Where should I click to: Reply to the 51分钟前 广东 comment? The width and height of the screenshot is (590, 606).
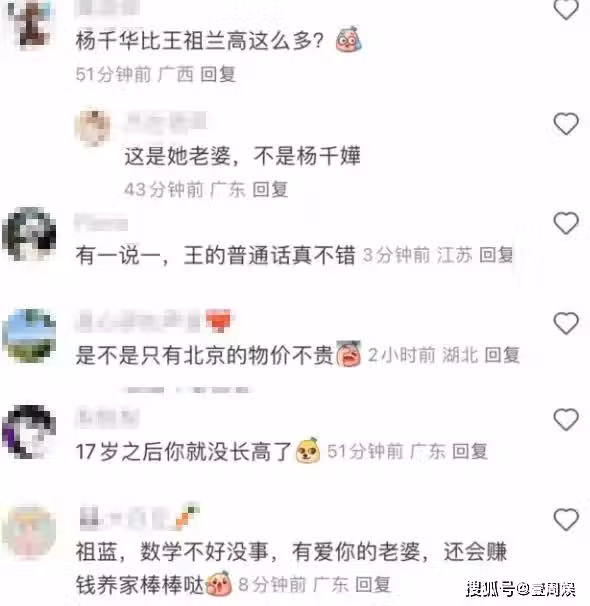[470, 451]
